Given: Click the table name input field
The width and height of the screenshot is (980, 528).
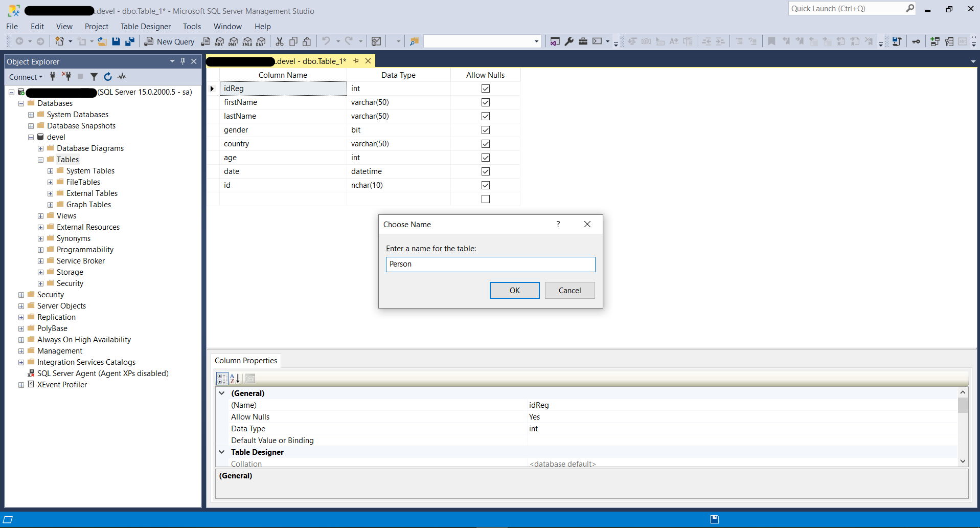Looking at the screenshot, I should 490,264.
